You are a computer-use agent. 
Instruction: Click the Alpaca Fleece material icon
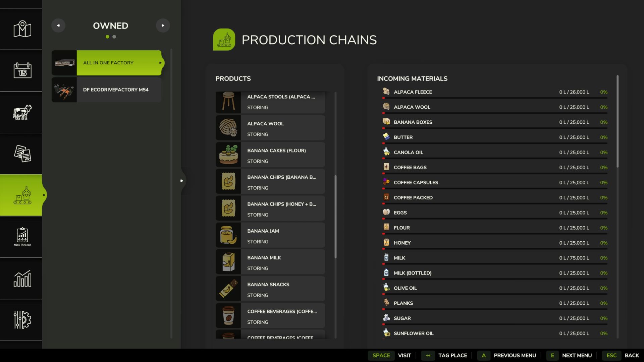(x=386, y=92)
